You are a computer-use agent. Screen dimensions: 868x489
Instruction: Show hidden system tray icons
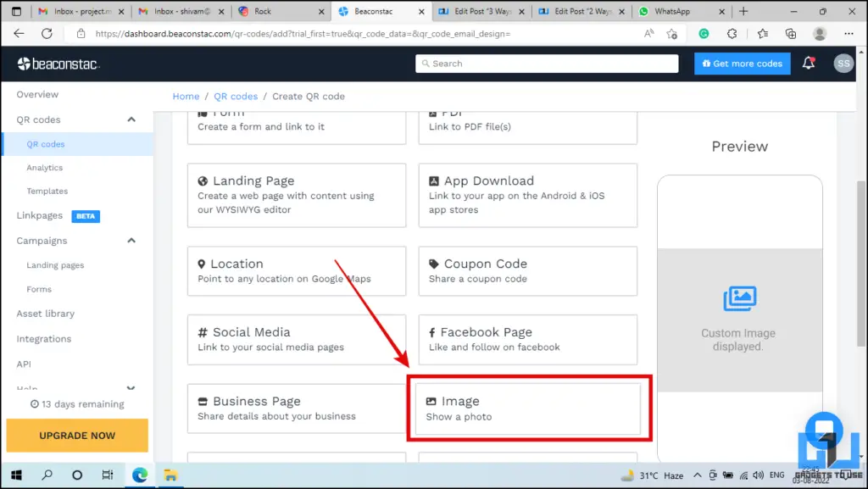(x=697, y=475)
